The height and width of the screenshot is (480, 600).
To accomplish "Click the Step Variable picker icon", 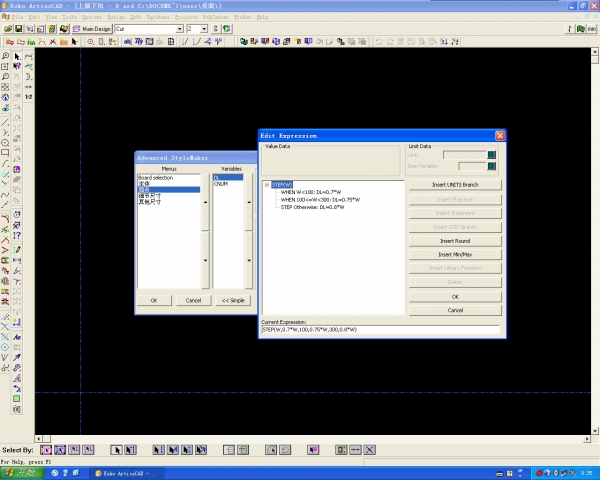I will pyautogui.click(x=491, y=165).
